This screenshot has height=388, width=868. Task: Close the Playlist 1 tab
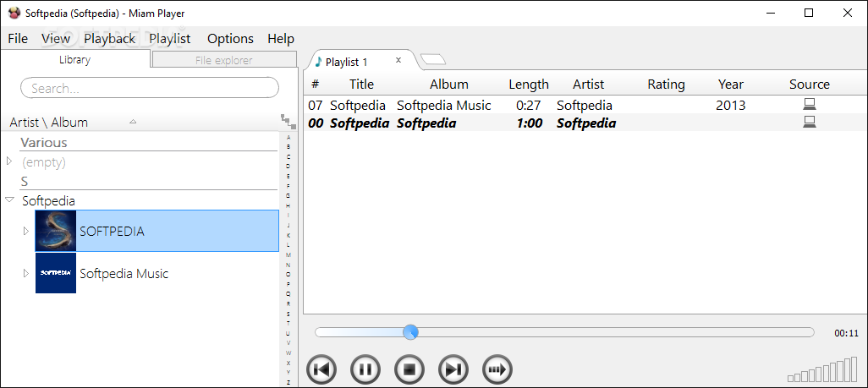click(398, 60)
